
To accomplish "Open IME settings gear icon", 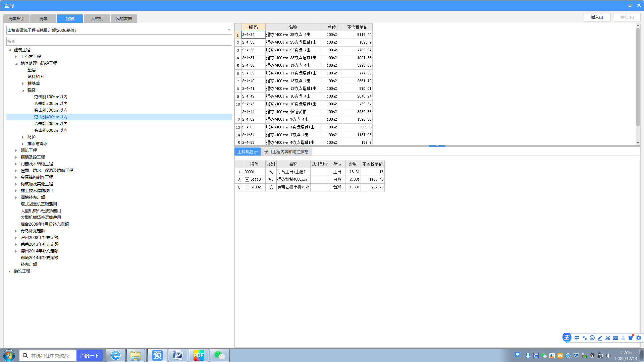I will coord(639,338).
